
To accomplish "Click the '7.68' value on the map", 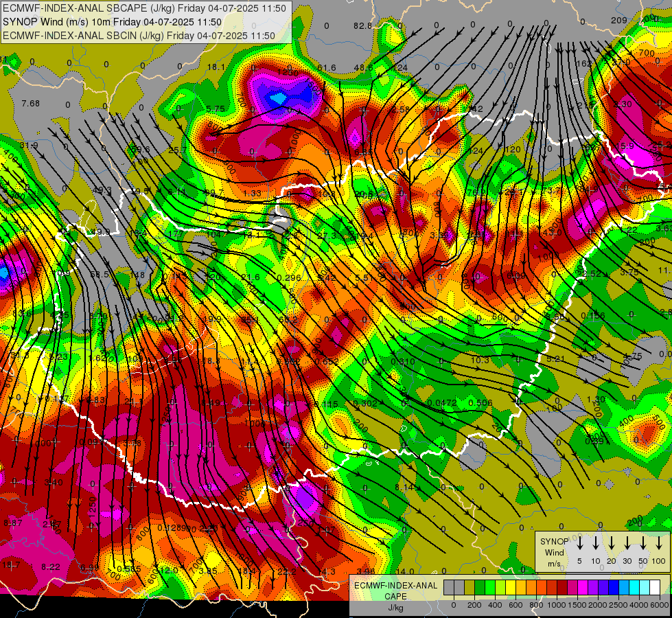I will click(x=30, y=104).
